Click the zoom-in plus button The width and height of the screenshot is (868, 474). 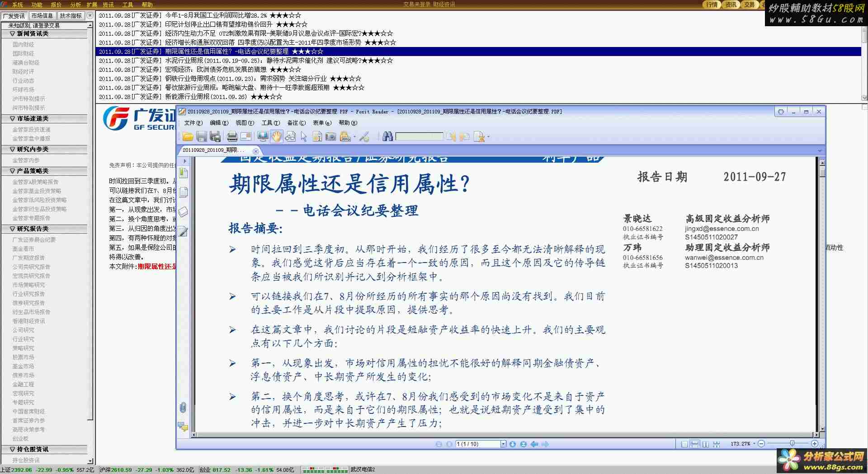[x=815, y=444]
